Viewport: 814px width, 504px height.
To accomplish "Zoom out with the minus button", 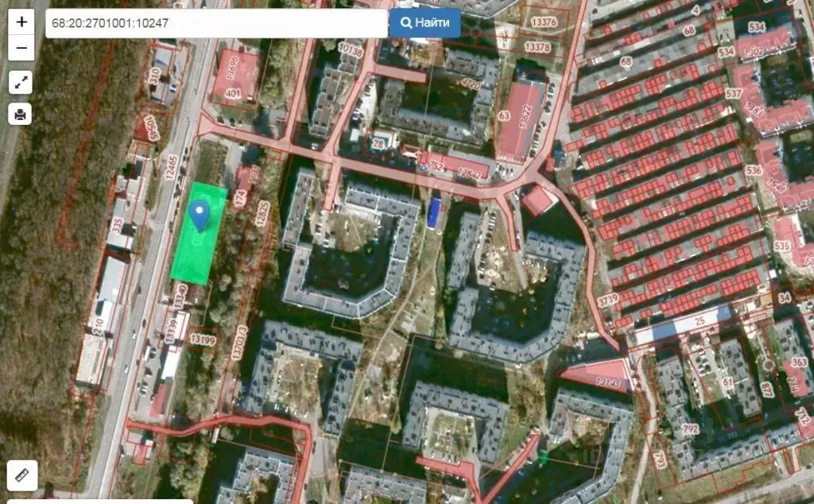I will click(x=21, y=48).
